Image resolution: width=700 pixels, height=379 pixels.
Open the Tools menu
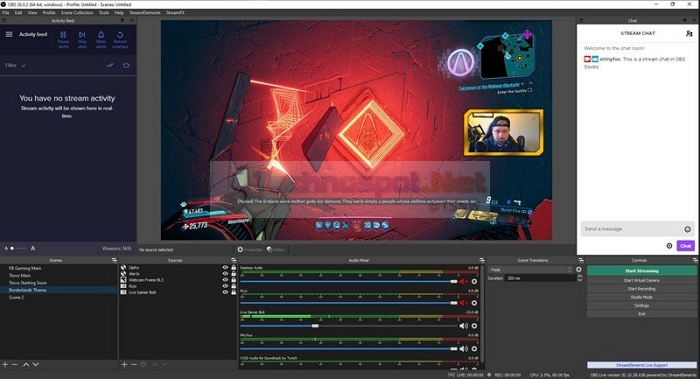click(104, 12)
